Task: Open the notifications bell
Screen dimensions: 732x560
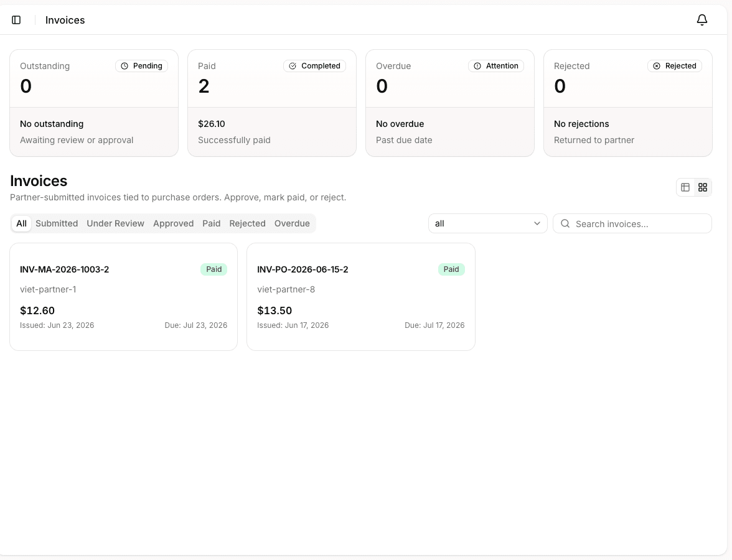Action: 701,20
